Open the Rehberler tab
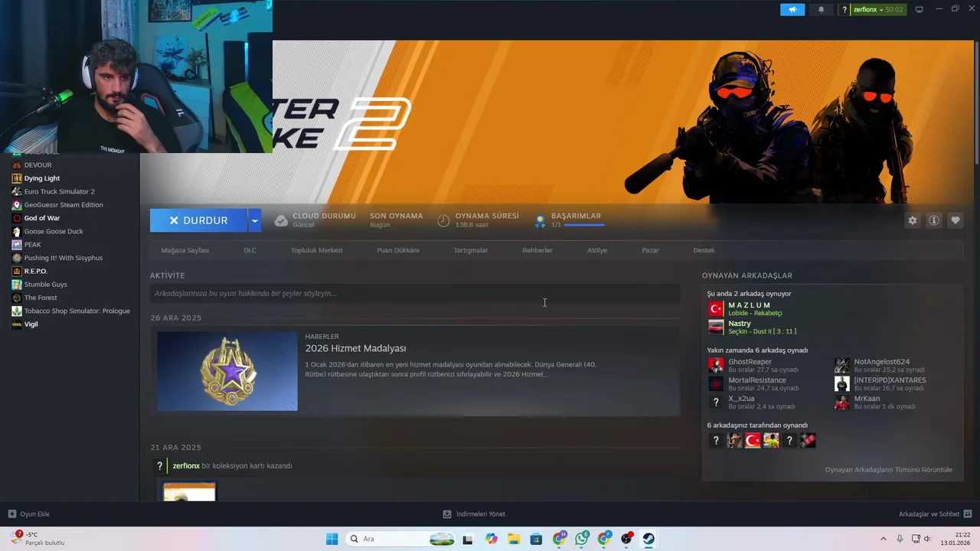 537,250
